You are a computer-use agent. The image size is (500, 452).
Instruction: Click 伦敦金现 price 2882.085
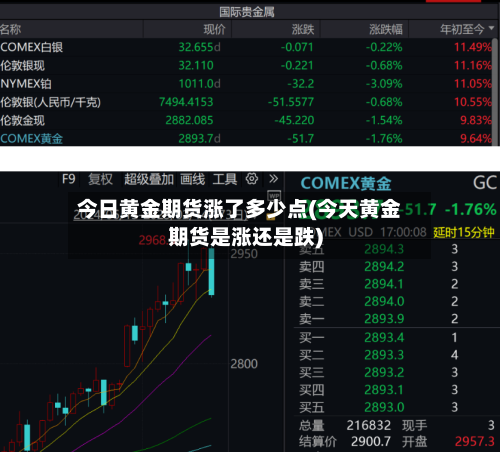189,120
